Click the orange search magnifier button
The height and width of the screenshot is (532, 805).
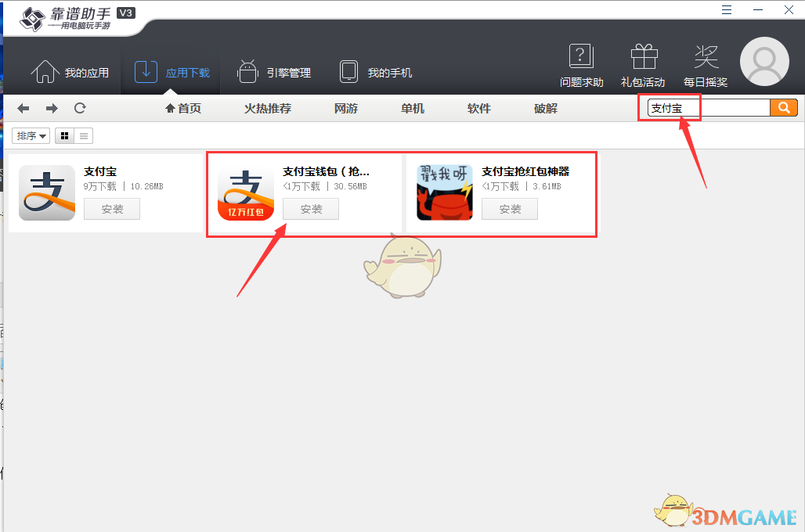tap(783, 108)
